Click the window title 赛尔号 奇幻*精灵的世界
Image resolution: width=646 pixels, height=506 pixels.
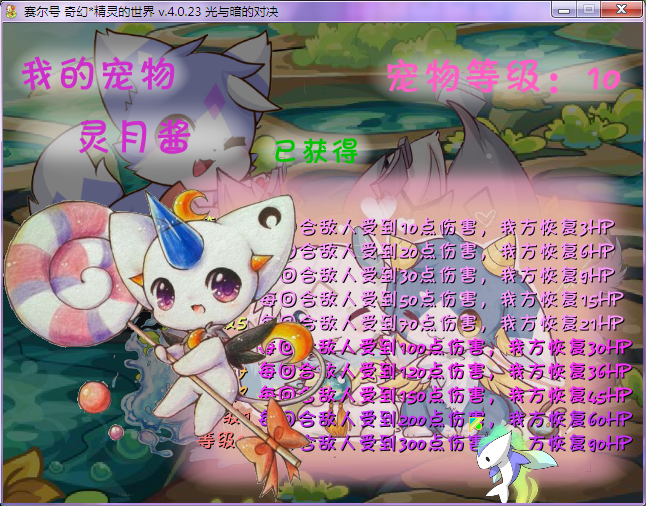(x=151, y=11)
